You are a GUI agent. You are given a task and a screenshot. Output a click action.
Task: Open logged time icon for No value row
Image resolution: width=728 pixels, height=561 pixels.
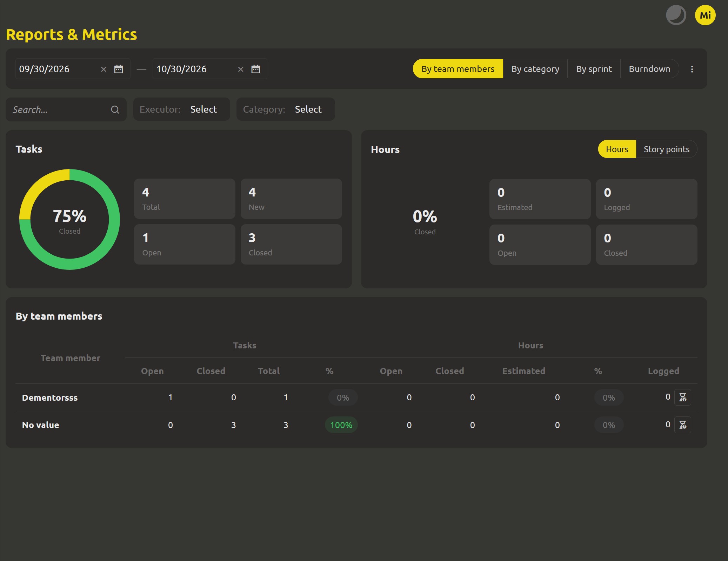683,425
